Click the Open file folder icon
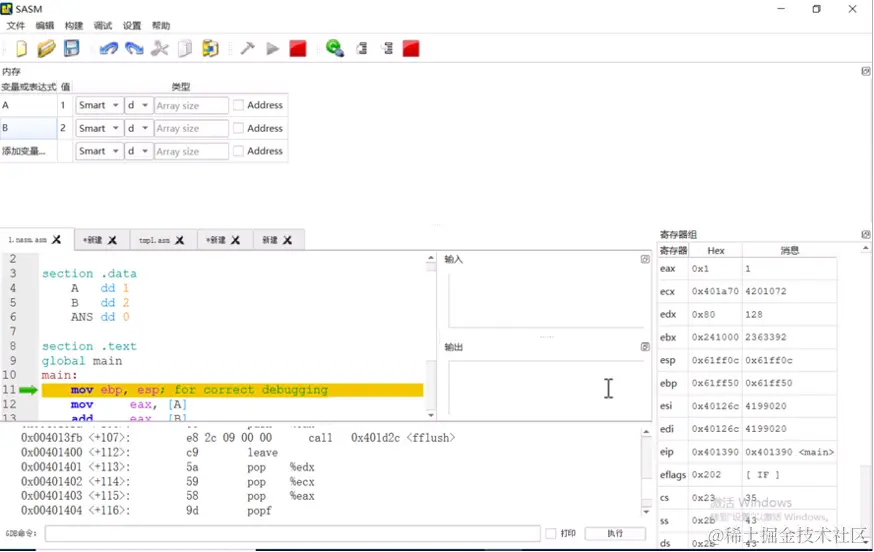 coord(46,49)
